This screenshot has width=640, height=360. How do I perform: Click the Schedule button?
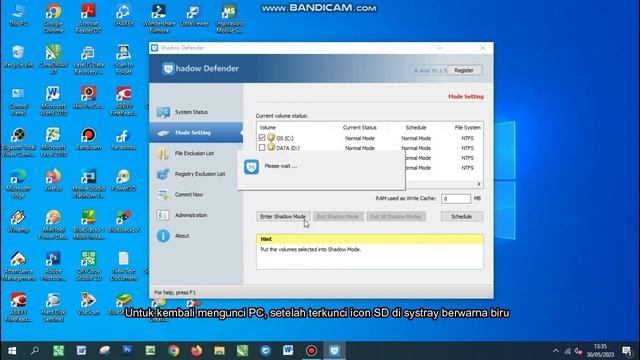coord(462,216)
